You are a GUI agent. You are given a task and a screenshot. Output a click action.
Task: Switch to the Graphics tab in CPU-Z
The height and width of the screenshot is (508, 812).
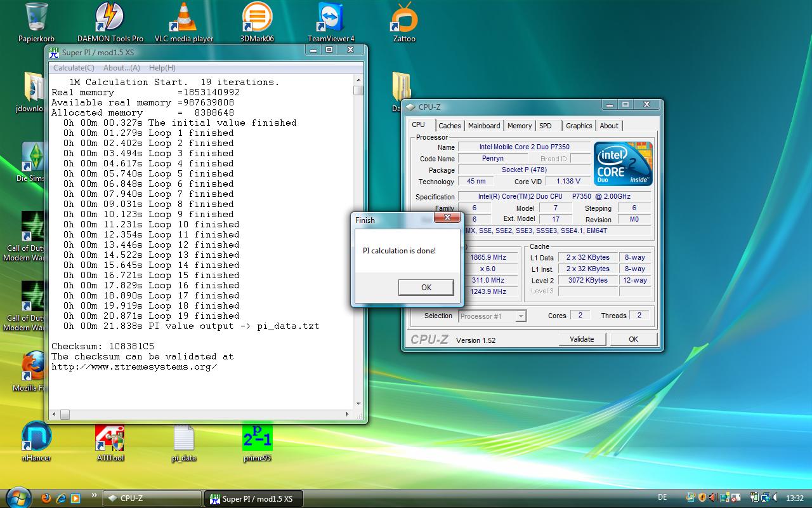[x=579, y=126]
